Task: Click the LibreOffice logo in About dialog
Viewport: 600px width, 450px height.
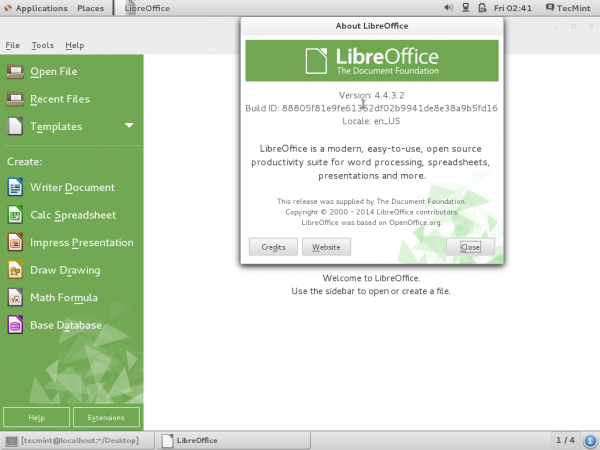Action: [x=372, y=61]
